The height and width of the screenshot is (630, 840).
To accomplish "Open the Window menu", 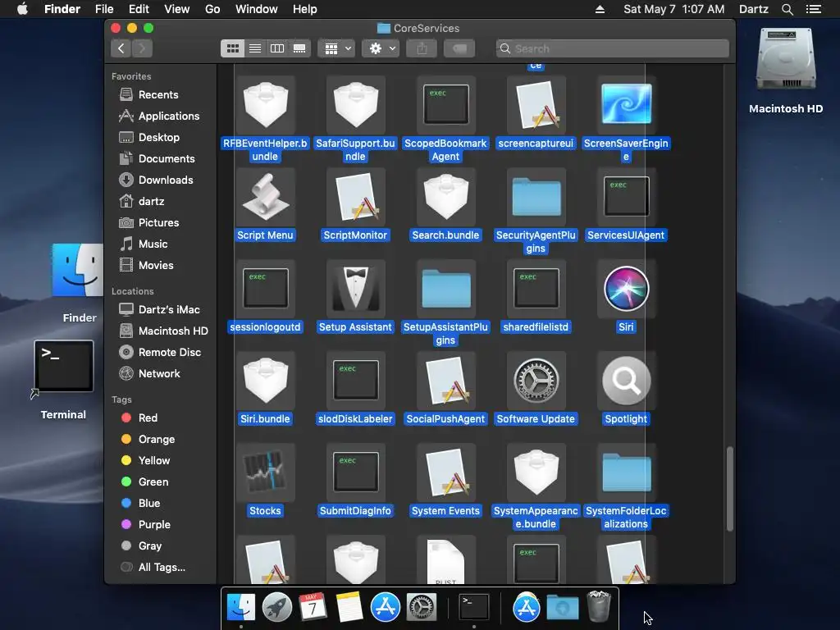I will pos(257,9).
